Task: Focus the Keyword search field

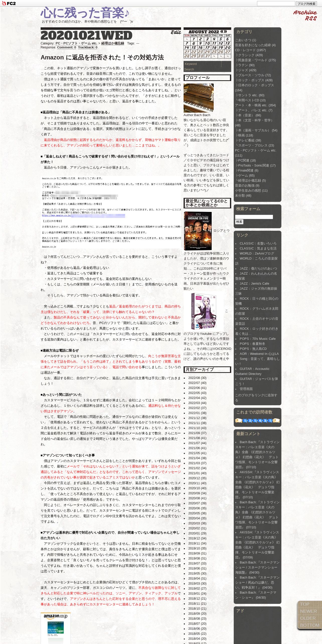Action: 202,64
